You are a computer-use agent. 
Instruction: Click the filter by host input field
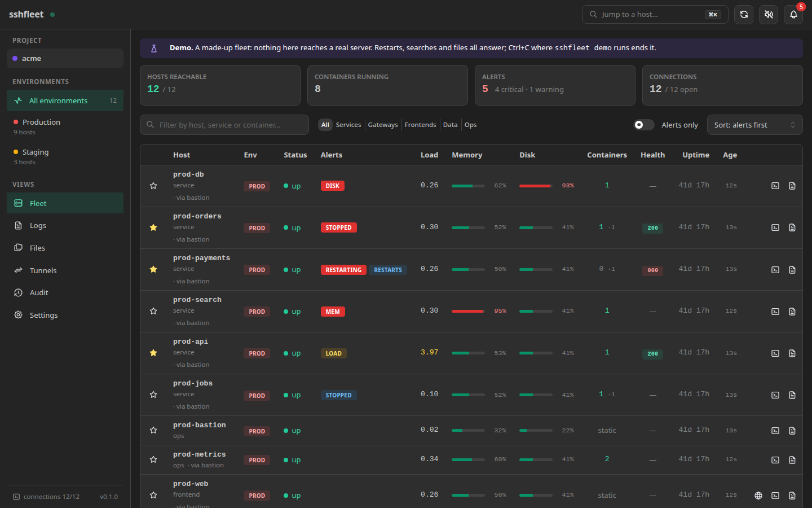224,125
